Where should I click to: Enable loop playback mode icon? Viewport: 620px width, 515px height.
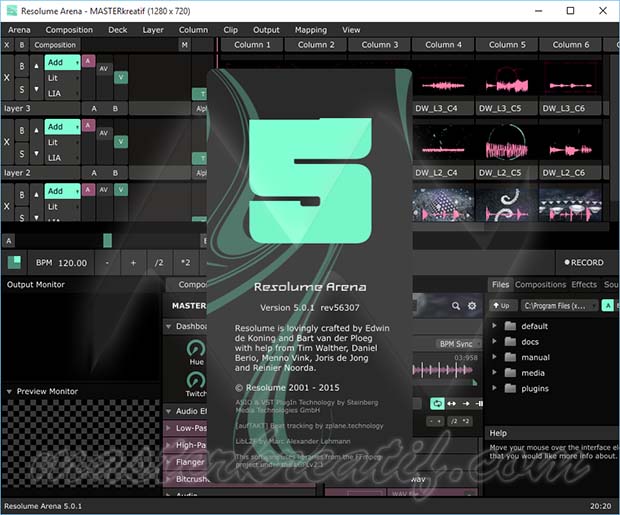click(437, 403)
